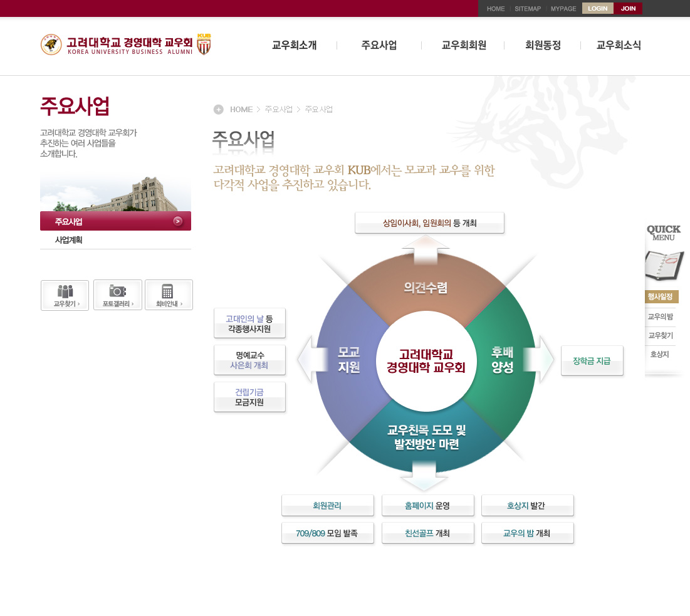Select 사업계획 in the left sidebar
Screen dimensions: 690x616
69,240
